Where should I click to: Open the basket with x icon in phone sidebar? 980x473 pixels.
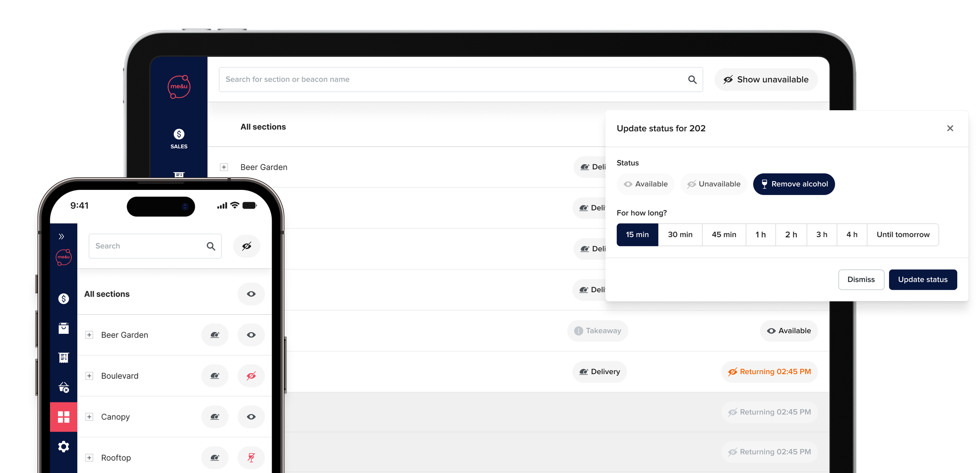pyautogui.click(x=64, y=387)
